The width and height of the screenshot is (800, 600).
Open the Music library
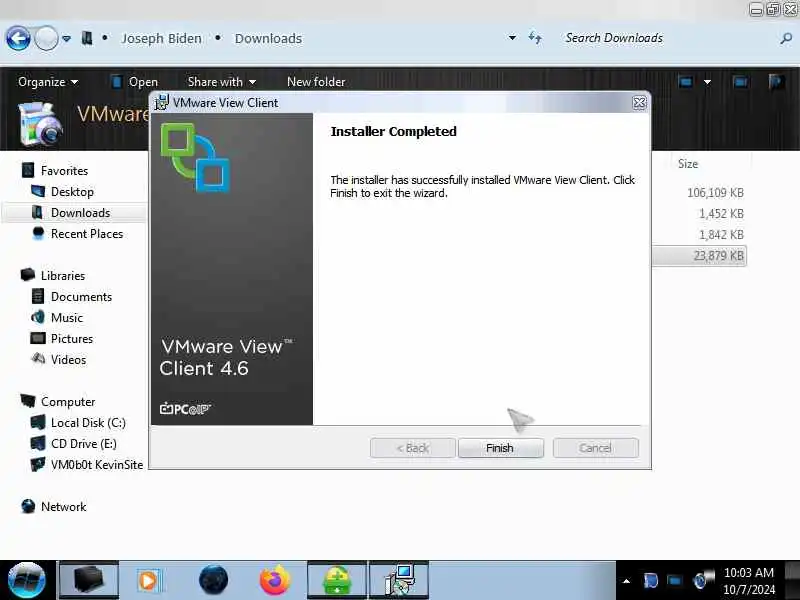(67, 317)
